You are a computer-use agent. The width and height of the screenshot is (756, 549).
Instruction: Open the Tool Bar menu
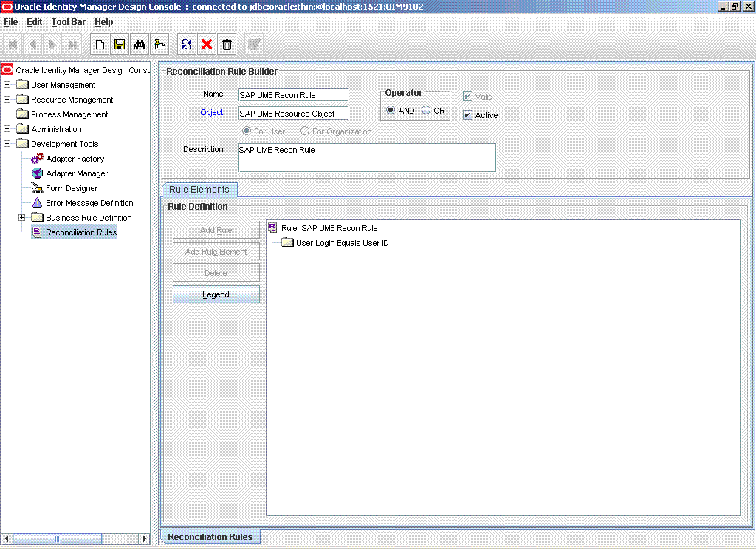(69, 21)
